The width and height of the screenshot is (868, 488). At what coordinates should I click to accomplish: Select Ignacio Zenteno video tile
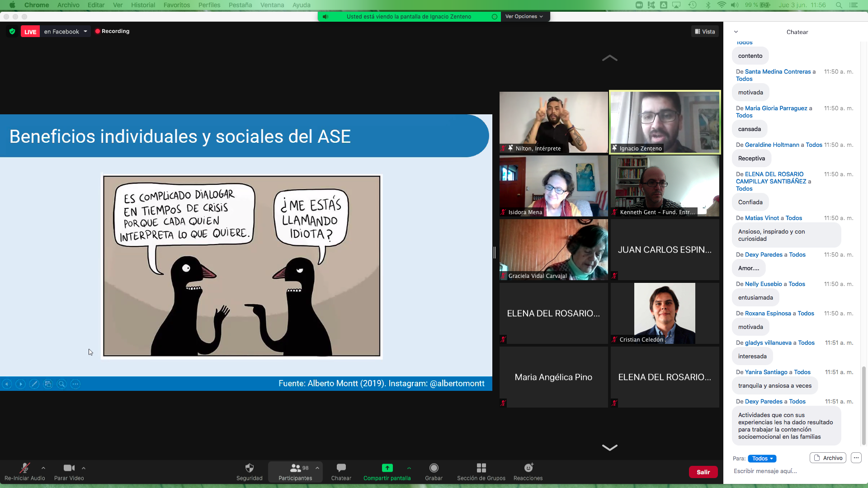[665, 122]
